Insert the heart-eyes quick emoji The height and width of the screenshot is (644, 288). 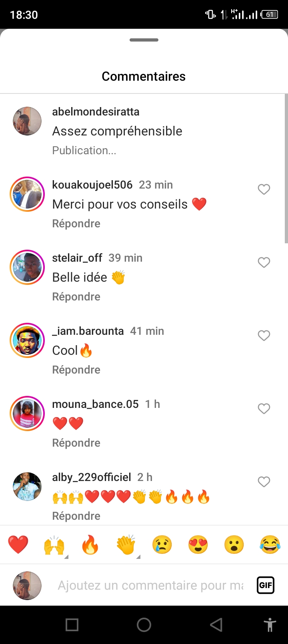tap(198, 545)
